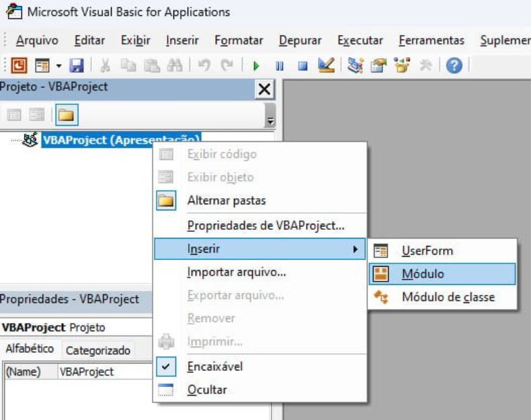Open Object Browser toolbar icon
The width and height of the screenshot is (531, 420).
402,65
